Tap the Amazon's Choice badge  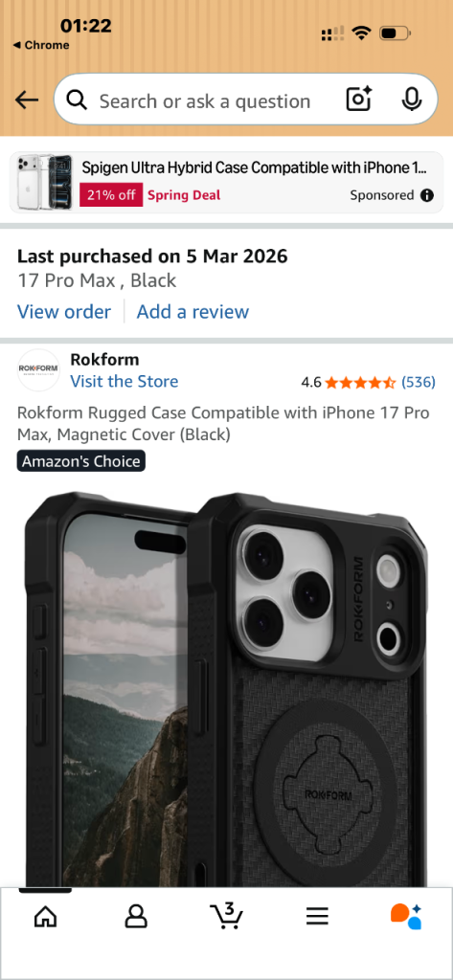(80, 461)
